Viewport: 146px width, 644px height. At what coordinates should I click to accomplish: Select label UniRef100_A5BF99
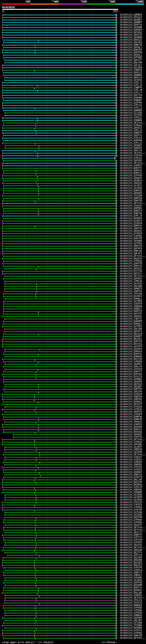click(x=131, y=449)
